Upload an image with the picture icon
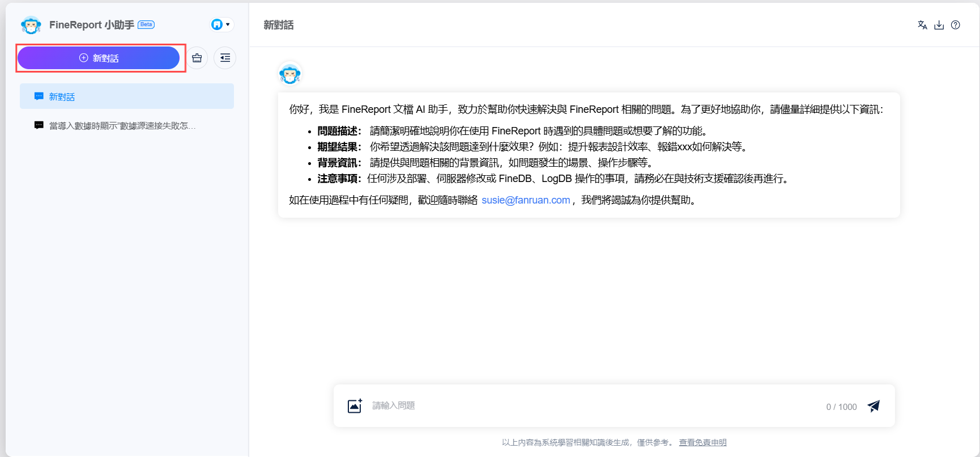Viewport: 980px width, 457px height. tap(355, 406)
